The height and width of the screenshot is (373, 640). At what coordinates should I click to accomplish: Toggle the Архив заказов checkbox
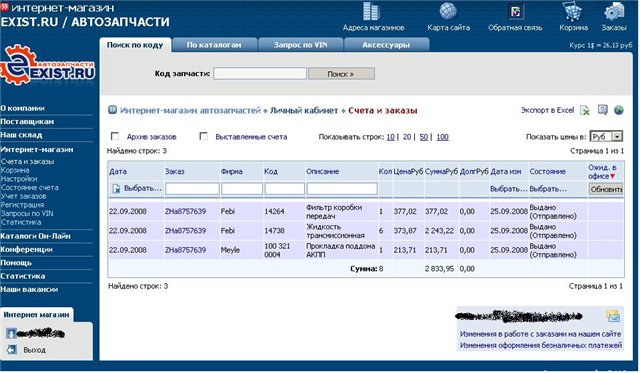point(115,136)
